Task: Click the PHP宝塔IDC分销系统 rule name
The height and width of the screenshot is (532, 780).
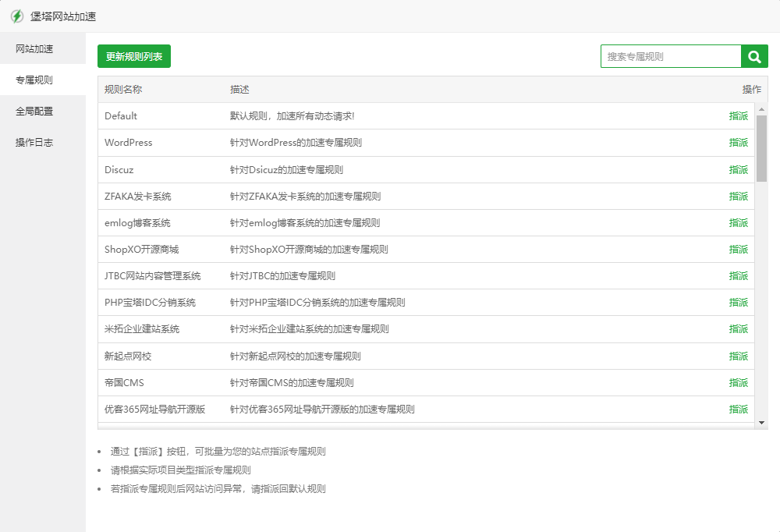Action: tap(151, 302)
